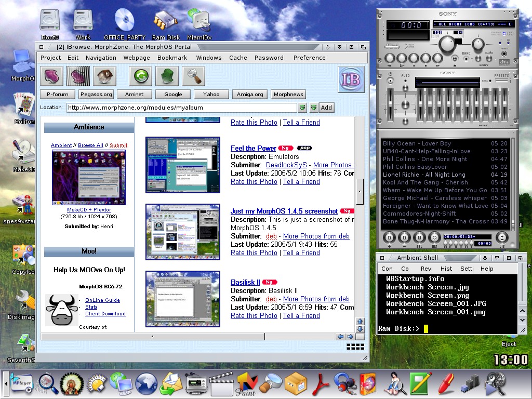Open the Cache menu in IBrowse
532x399 pixels.
tap(238, 58)
